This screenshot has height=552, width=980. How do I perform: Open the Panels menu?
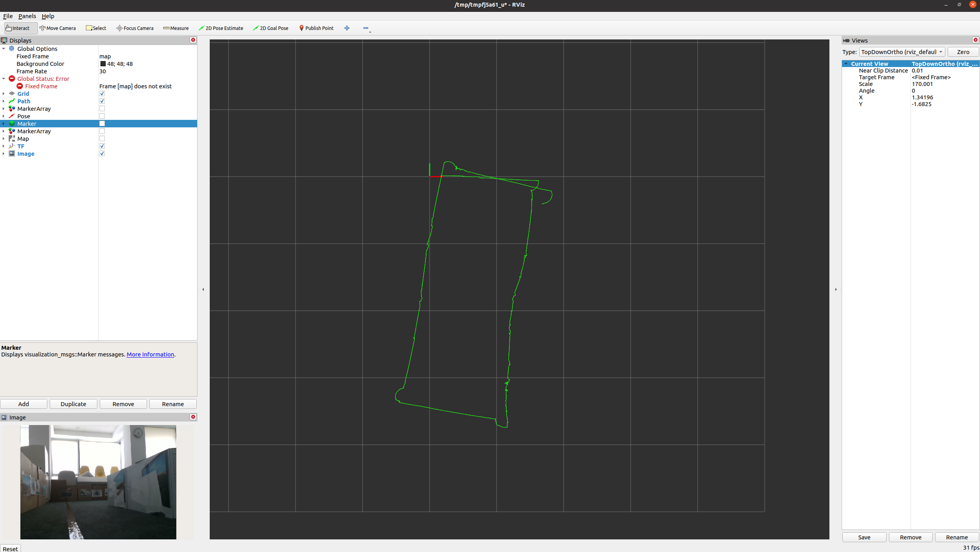[27, 16]
